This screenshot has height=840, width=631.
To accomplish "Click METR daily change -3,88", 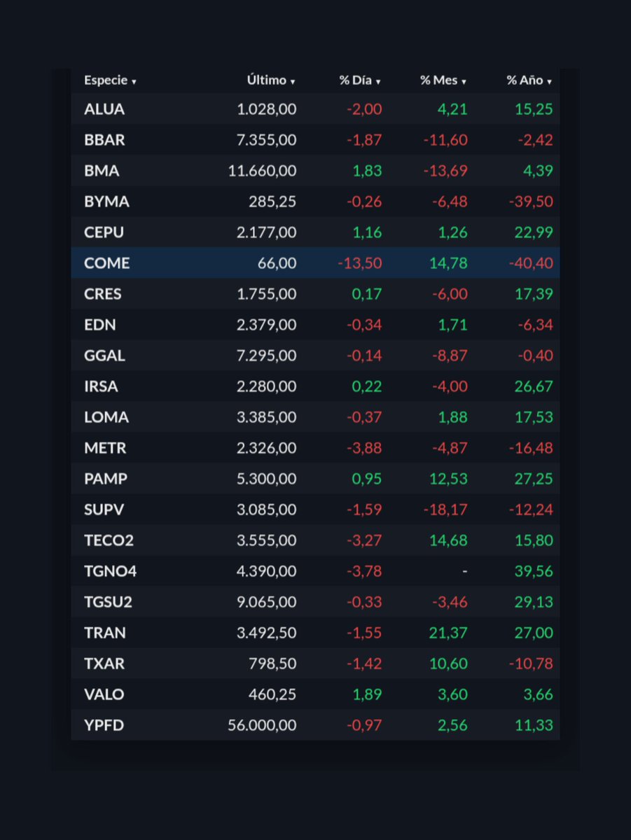I will (364, 448).
